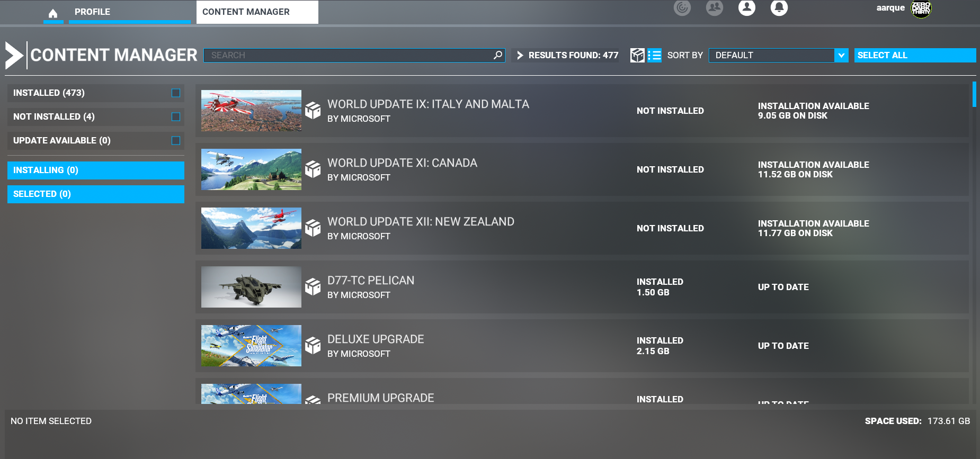This screenshot has width=980, height=459.
Task: Open the user profile silhouette icon
Action: pos(746,7)
